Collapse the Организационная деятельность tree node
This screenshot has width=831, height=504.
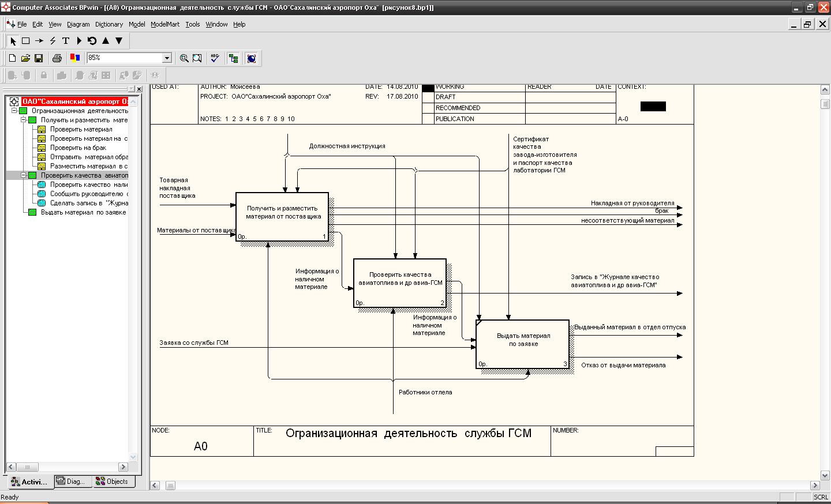click(x=14, y=111)
